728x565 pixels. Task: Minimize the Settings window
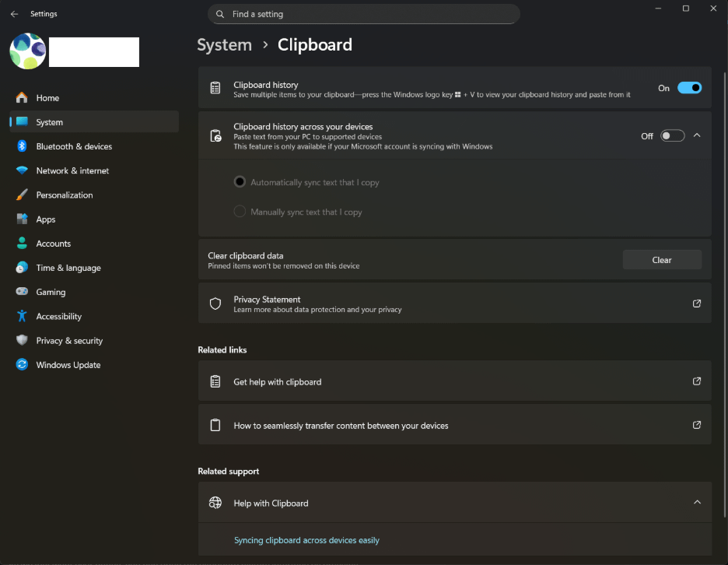[658, 9]
